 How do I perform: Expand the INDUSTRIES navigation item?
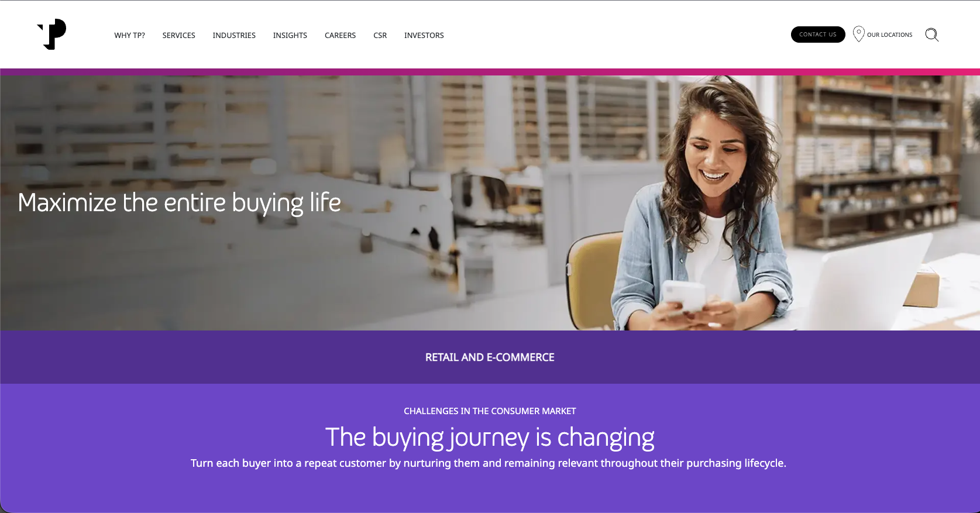[234, 35]
